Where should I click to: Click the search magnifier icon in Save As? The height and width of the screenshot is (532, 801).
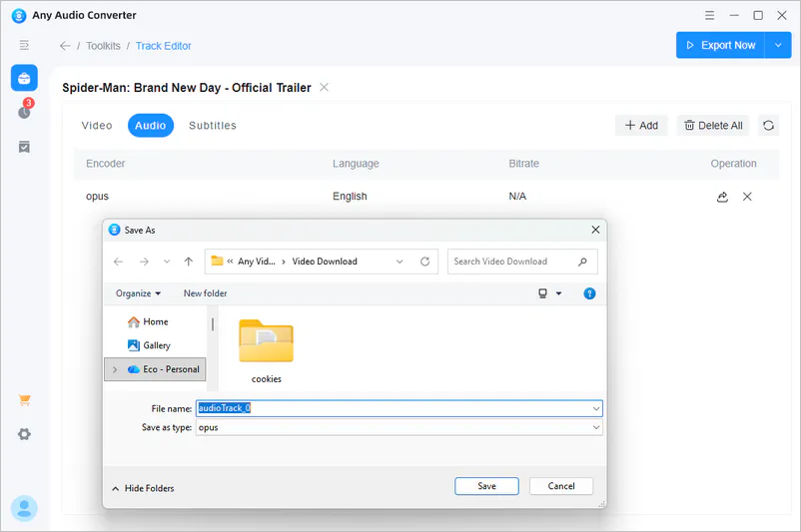[582, 262]
